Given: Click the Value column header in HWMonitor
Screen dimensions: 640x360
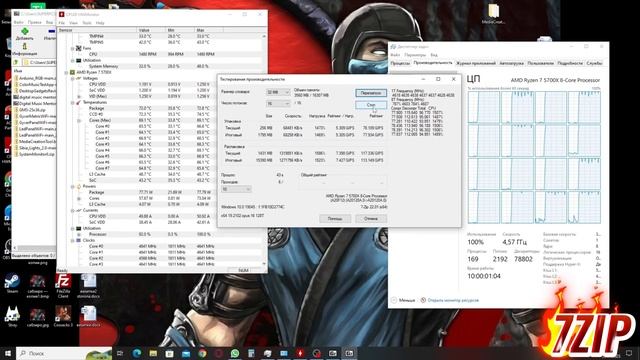Looking at the screenshot, I should (x=151, y=30).
